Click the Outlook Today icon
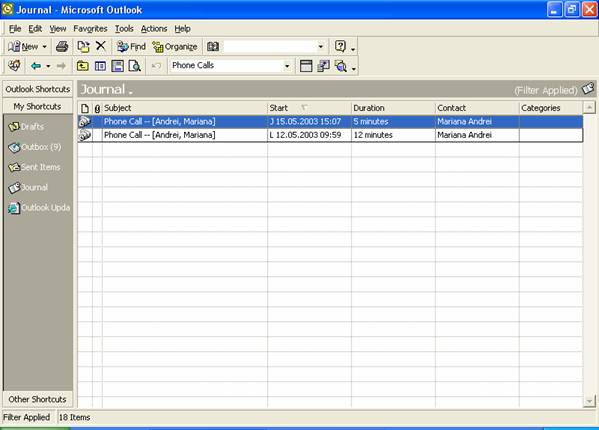This screenshot has height=430, width=599. [x=14, y=66]
